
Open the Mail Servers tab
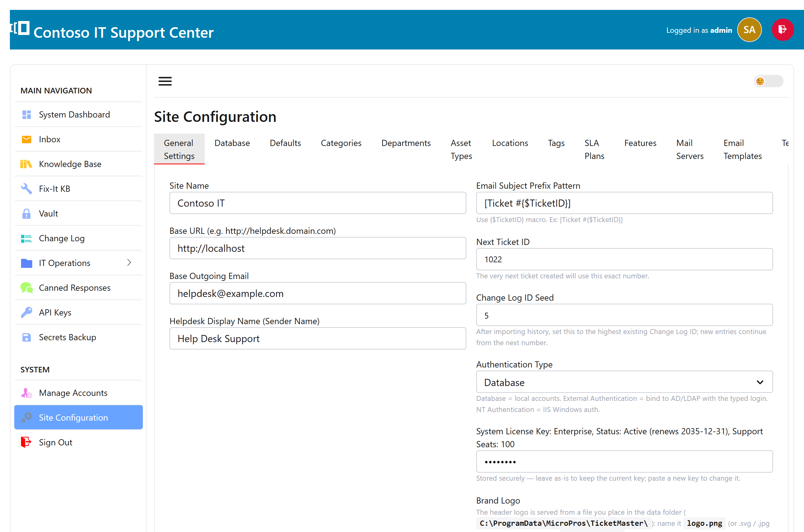(x=690, y=149)
